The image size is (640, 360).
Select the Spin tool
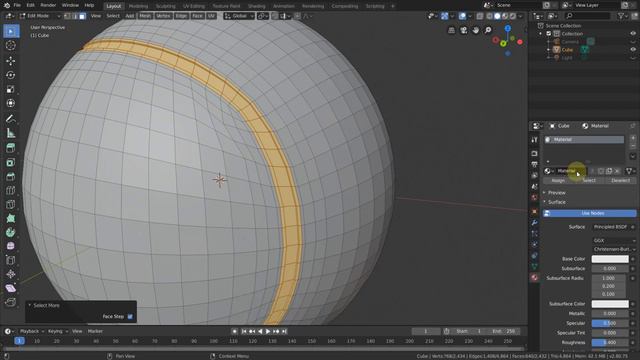tap(11, 232)
